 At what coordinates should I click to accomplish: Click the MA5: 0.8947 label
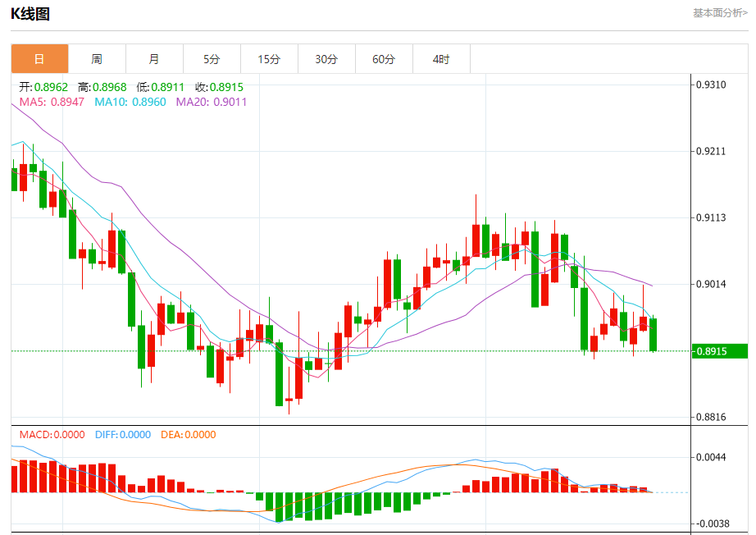pos(52,103)
